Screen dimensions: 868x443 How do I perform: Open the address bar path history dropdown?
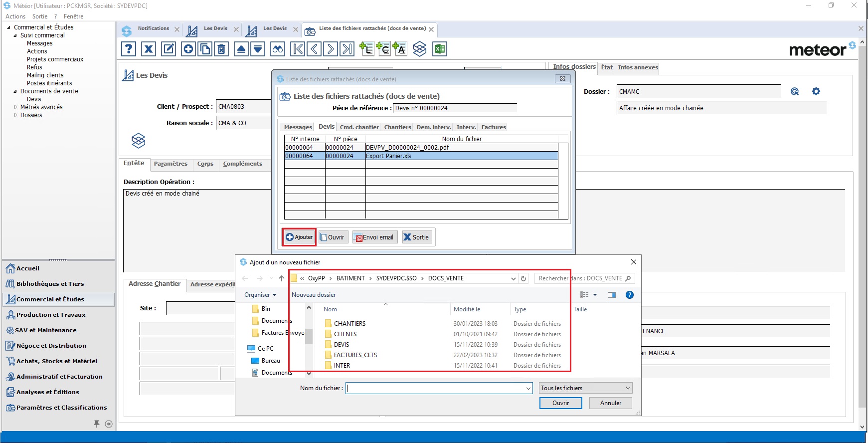(x=514, y=279)
